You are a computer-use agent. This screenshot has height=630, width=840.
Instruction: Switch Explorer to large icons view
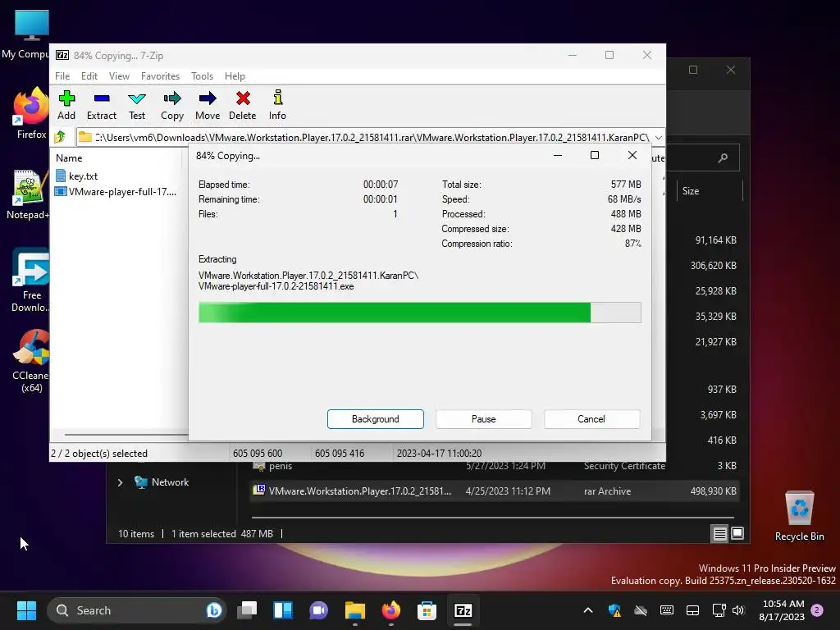coord(737,533)
